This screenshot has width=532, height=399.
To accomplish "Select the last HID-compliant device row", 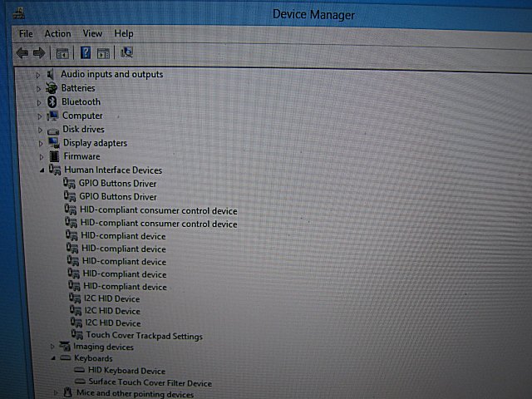I will coord(125,287).
